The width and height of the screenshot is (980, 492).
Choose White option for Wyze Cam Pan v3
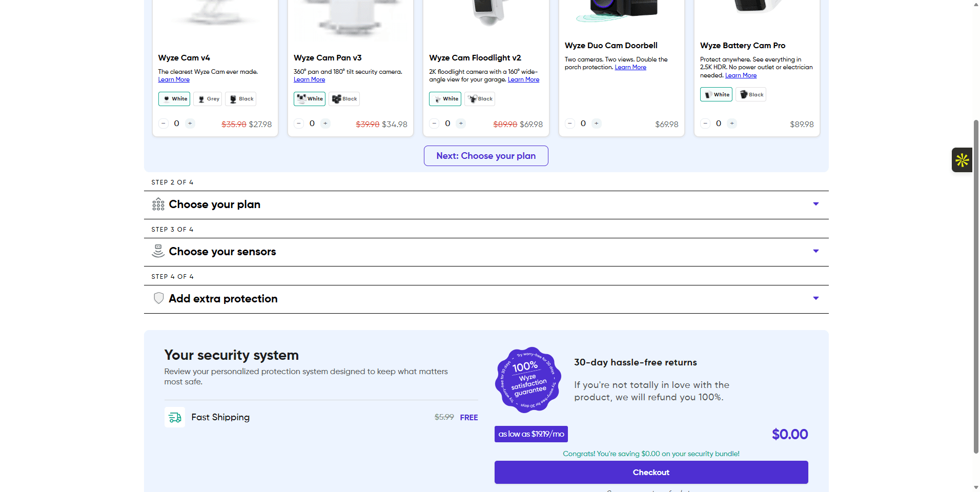310,99
